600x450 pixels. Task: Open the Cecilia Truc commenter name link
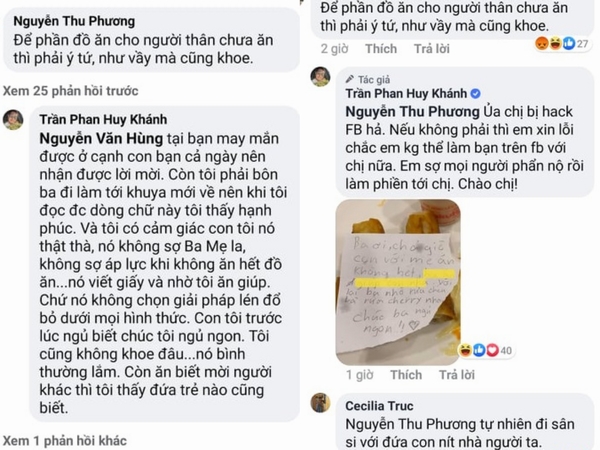[379, 406]
